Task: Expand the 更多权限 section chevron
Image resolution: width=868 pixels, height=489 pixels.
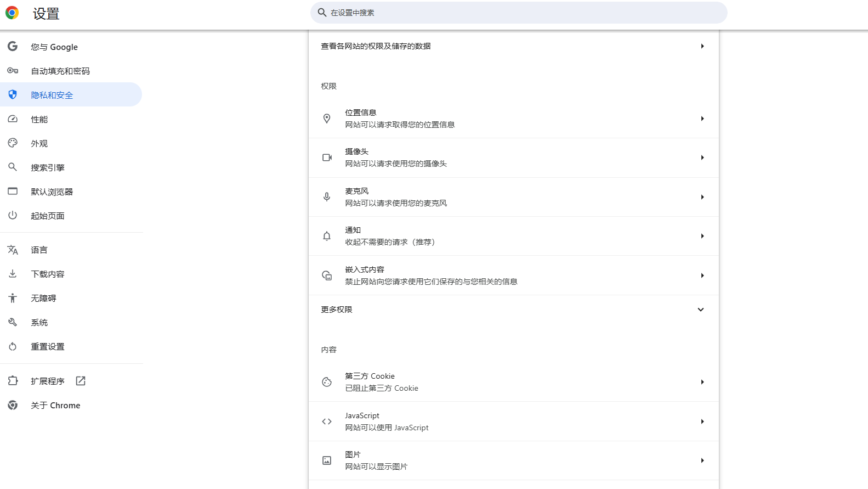Action: click(701, 310)
